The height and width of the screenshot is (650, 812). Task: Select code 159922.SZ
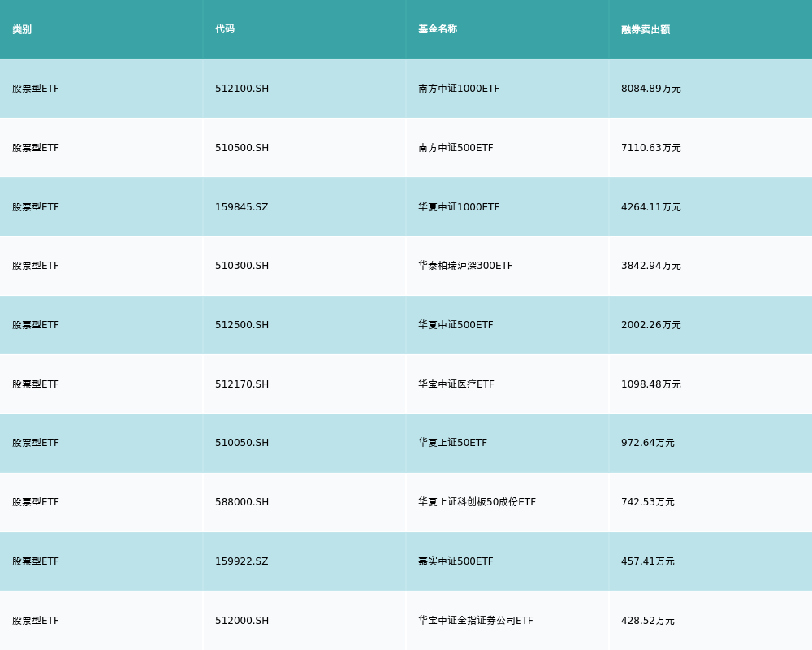point(242,561)
